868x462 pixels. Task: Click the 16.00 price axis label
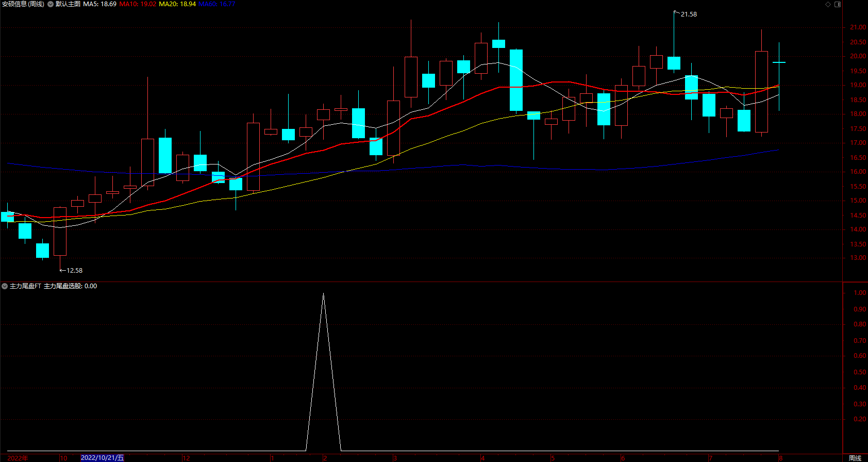[x=858, y=172]
